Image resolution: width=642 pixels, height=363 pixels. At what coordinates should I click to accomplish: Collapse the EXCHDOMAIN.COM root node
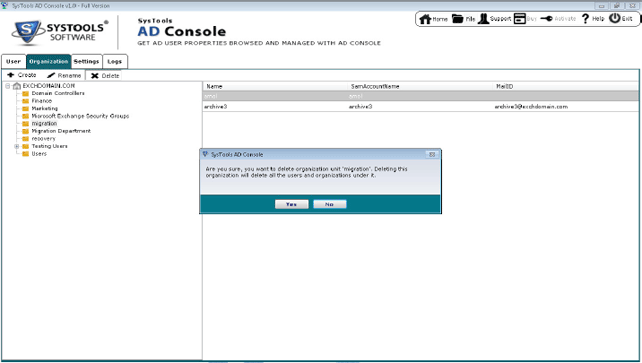(x=8, y=86)
